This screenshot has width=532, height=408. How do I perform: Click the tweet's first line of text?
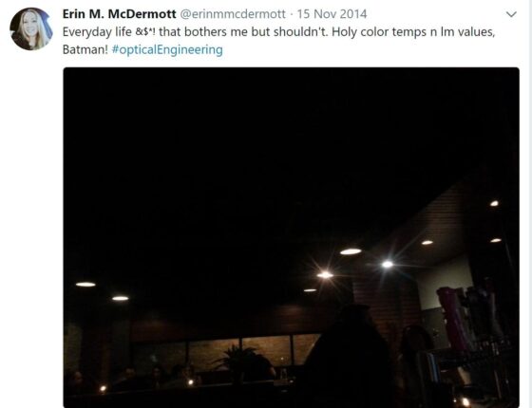pos(279,32)
